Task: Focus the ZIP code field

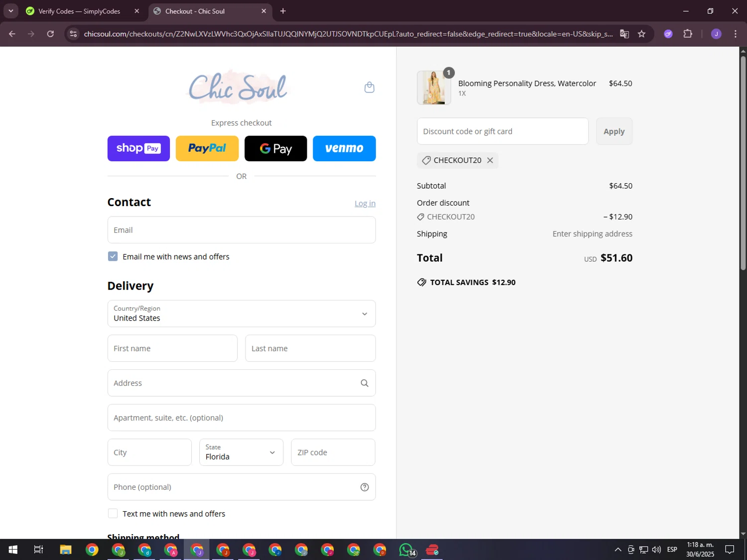Action: pyautogui.click(x=333, y=452)
